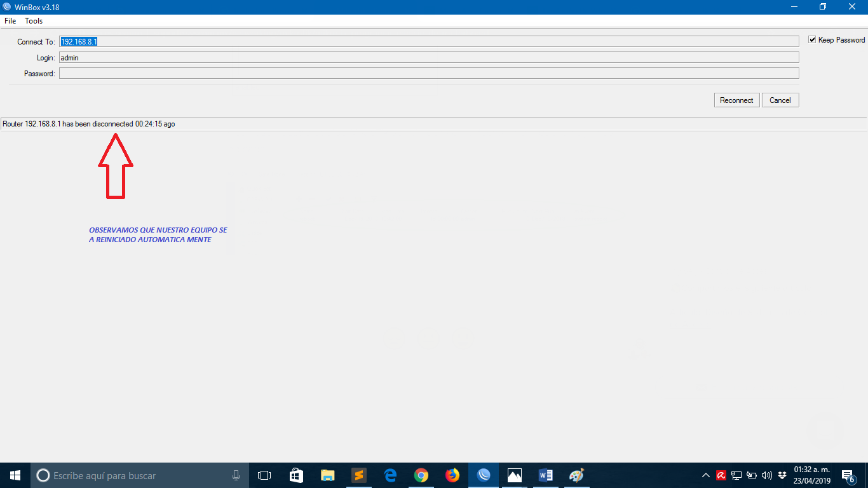
Task: Open the volume control in system tray
Action: pos(766,475)
